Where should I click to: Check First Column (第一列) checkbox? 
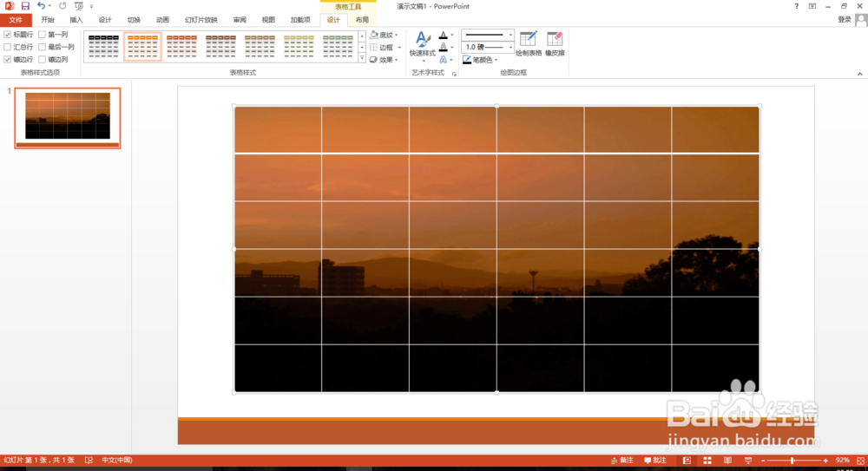42,35
